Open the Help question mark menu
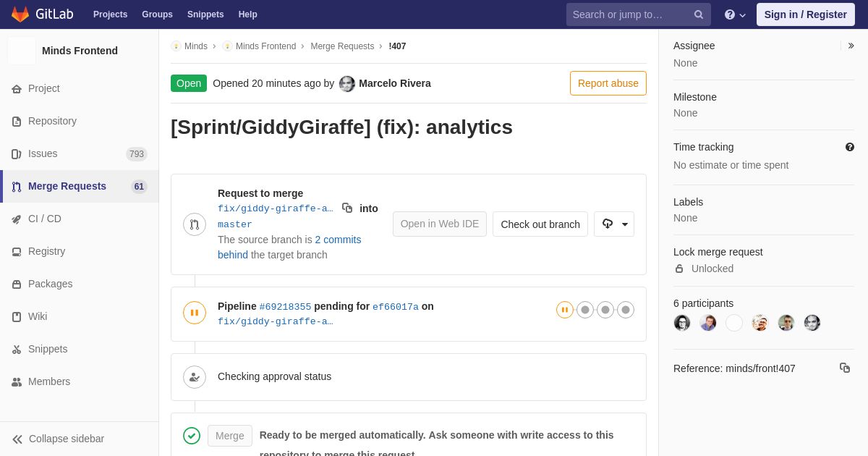 735,14
